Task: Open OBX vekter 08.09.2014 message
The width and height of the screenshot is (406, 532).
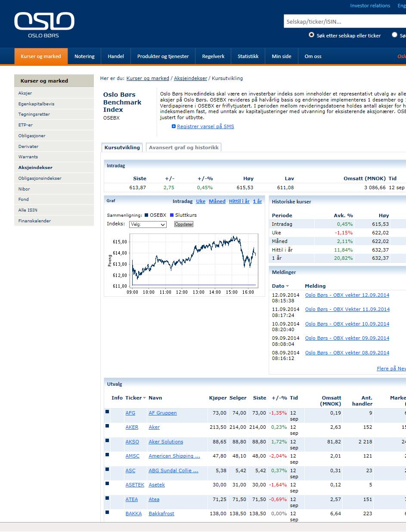Action: 347,353
